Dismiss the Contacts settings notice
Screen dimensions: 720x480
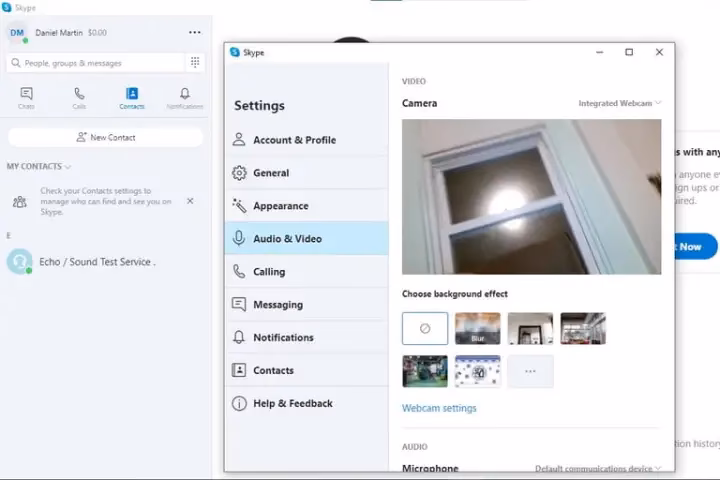click(x=190, y=201)
